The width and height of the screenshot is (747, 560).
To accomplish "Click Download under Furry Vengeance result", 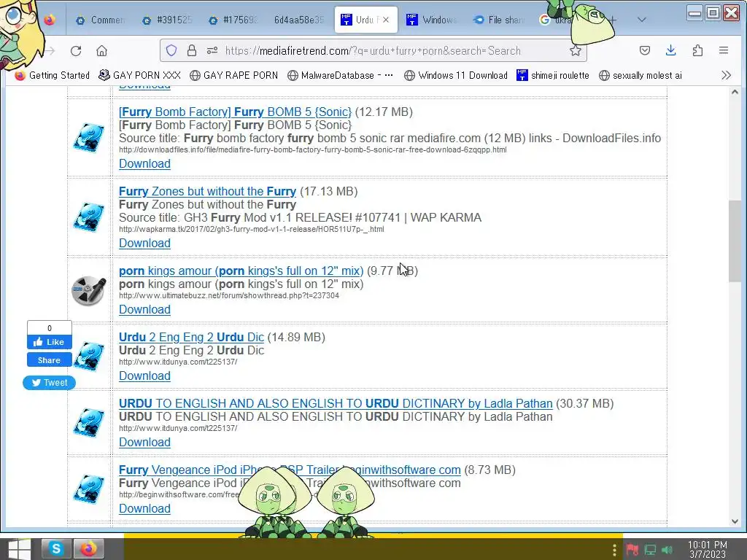I will click(144, 508).
